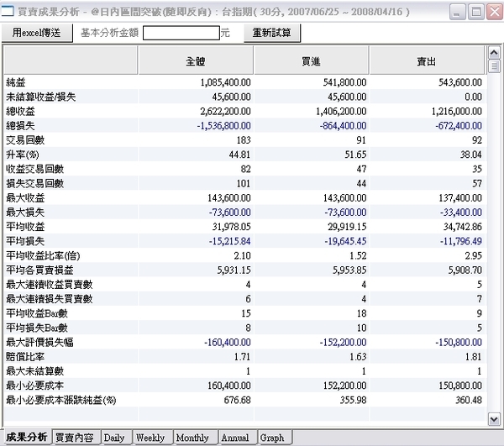Click the vertical scrollbar thumb
The width and height of the screenshot is (504, 446).
pyautogui.click(x=494, y=66)
